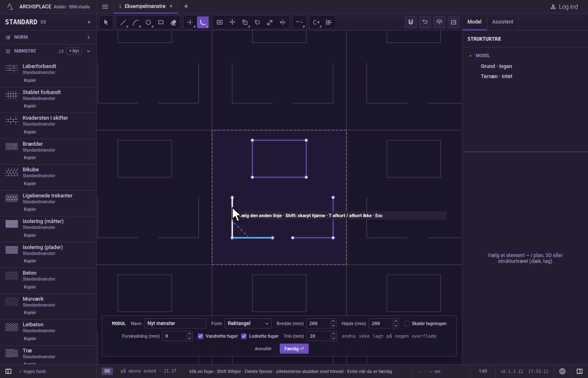
Task: Select the line drawing tool
Action: tap(123, 22)
